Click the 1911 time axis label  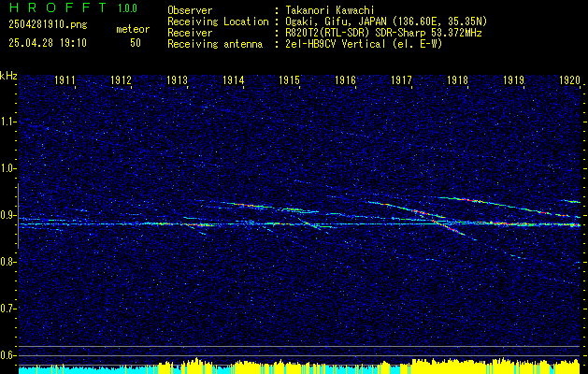pos(65,79)
